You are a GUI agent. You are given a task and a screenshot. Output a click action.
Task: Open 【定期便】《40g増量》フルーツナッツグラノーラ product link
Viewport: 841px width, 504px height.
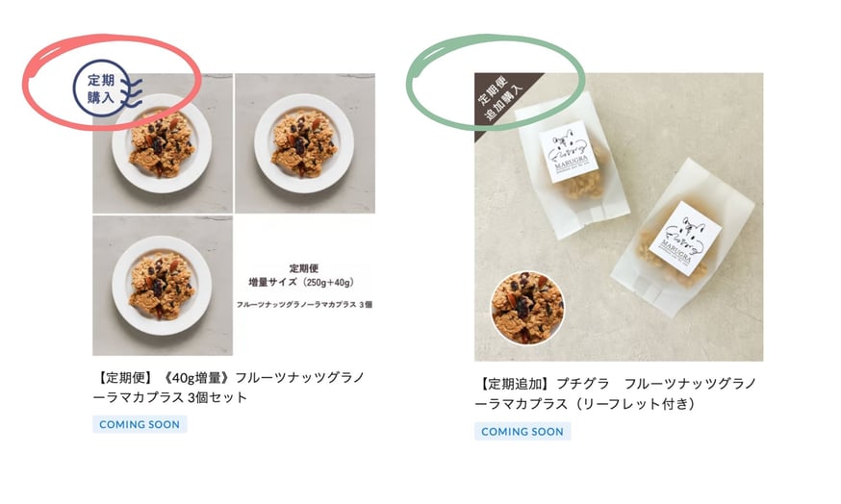229,387
